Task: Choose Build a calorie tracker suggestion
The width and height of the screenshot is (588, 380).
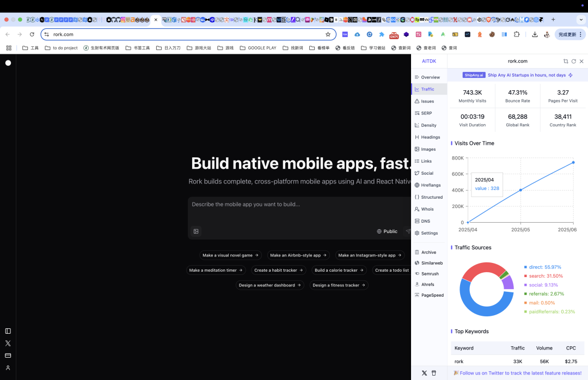Action: click(x=339, y=271)
